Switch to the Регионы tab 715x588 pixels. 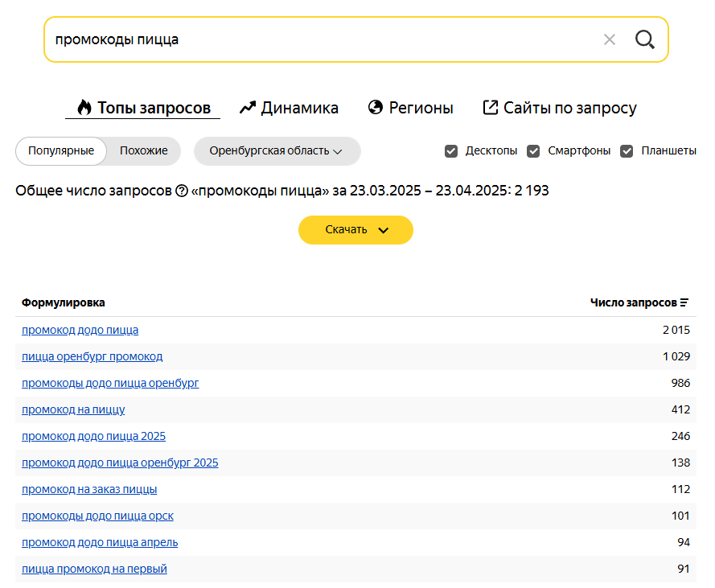coord(410,108)
